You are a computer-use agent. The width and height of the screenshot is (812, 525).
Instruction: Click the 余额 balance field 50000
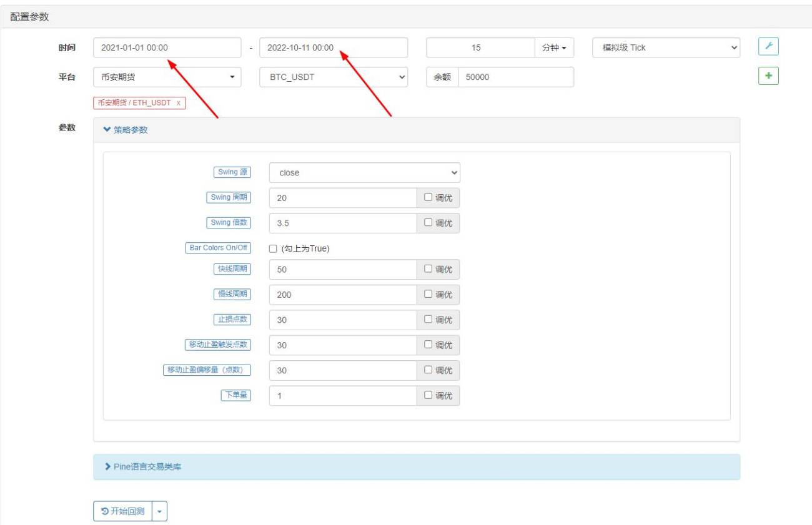516,77
